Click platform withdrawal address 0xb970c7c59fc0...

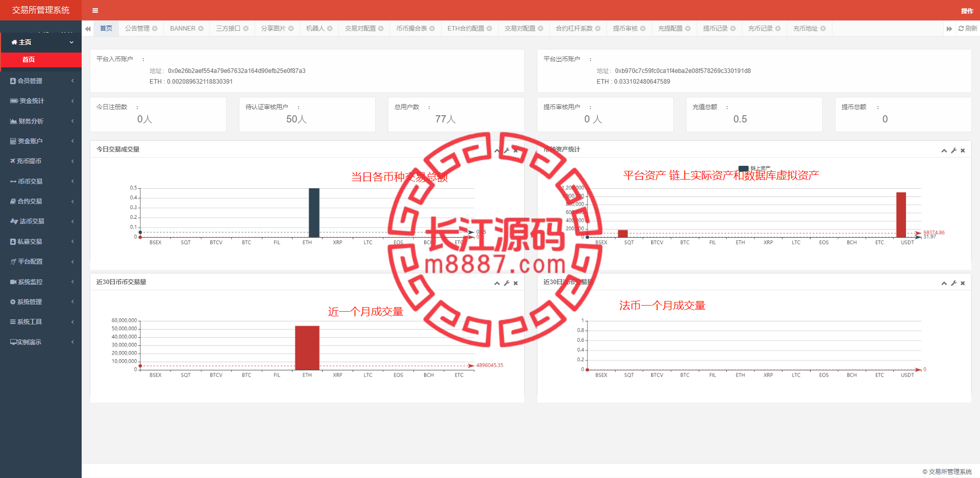683,71
